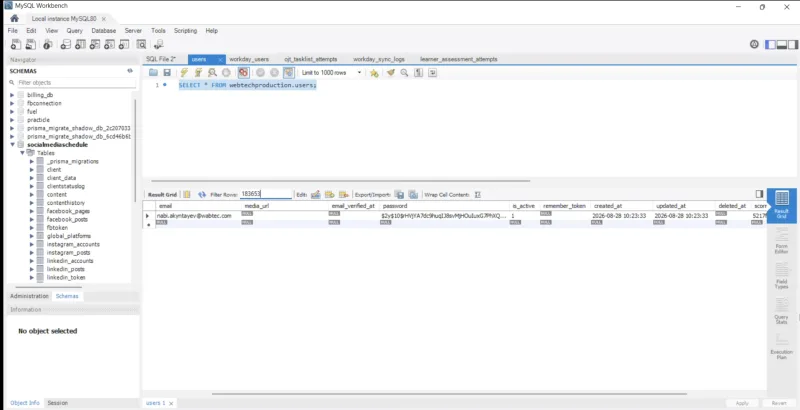
Task: Switch to the SQL File 2 tab
Action: tap(161, 59)
